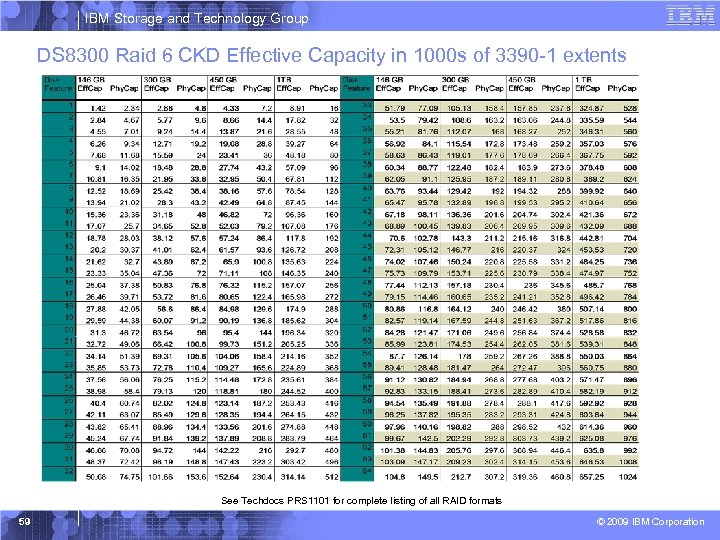Click cell 399.92 in disk feature row 40
Viewport: 720px width, 540px height.
click(592, 191)
